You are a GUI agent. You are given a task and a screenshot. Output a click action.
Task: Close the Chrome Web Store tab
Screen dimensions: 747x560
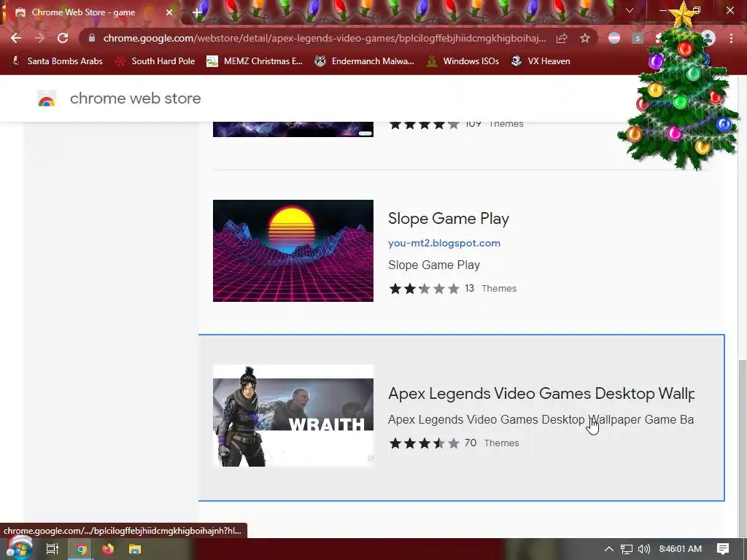169,12
